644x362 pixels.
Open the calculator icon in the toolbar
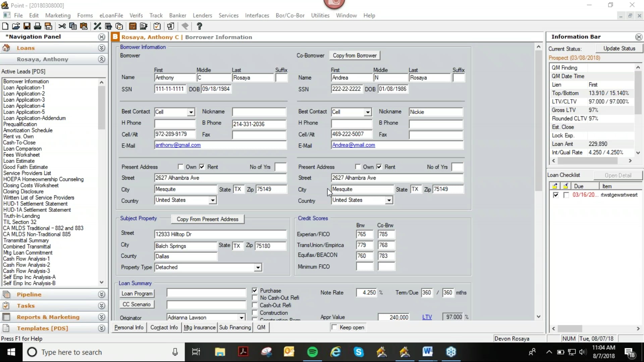click(132, 26)
